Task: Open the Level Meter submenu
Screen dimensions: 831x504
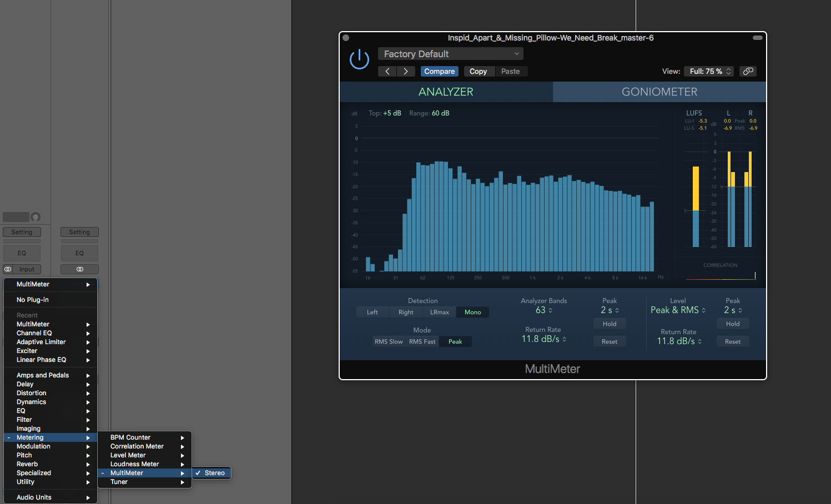Action: 144,455
